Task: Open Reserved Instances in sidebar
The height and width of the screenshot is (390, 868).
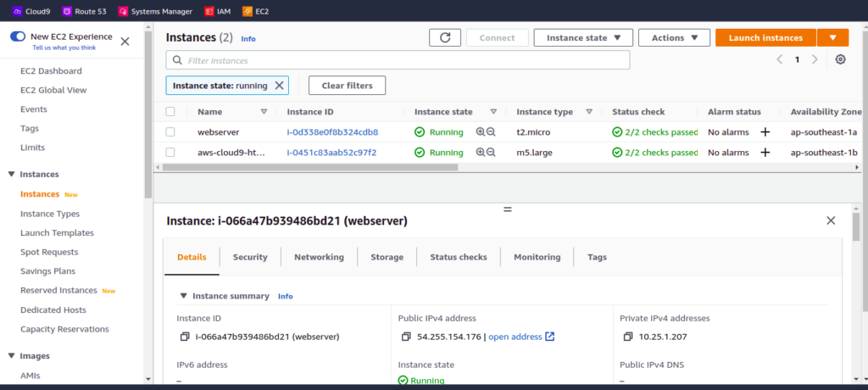Action: click(58, 290)
